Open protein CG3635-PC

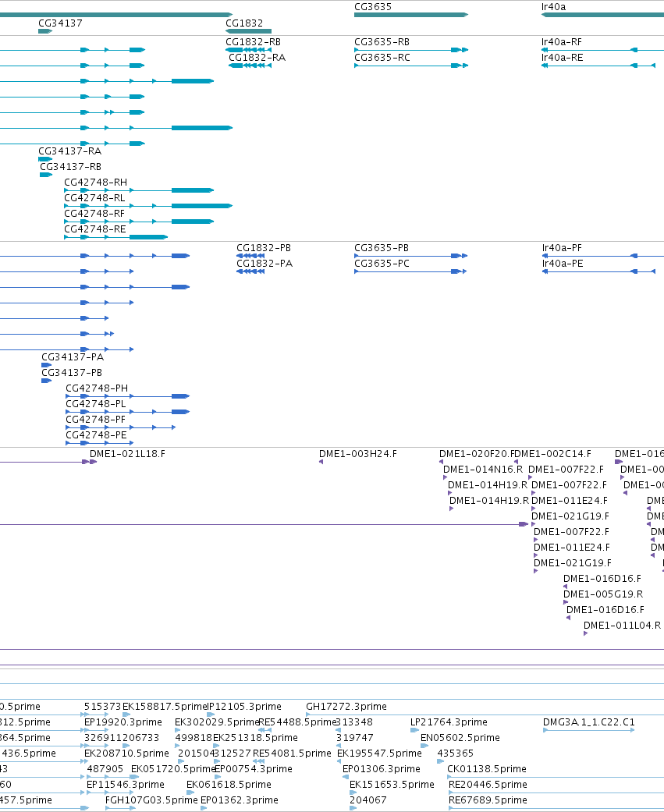pos(382,264)
